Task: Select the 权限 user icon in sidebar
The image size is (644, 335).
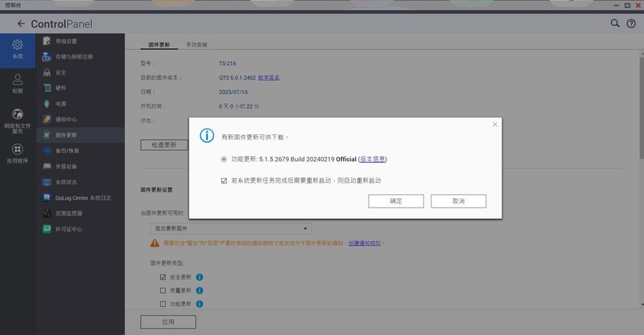Action: (17, 80)
